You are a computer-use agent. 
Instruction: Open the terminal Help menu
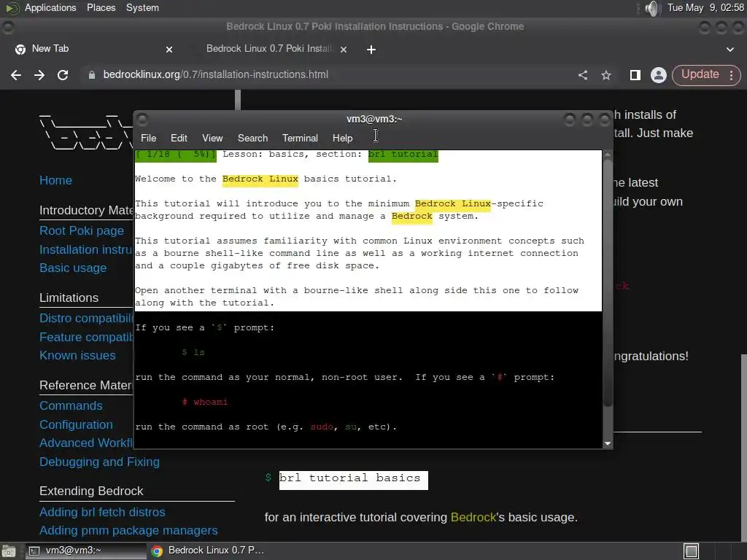tap(342, 138)
